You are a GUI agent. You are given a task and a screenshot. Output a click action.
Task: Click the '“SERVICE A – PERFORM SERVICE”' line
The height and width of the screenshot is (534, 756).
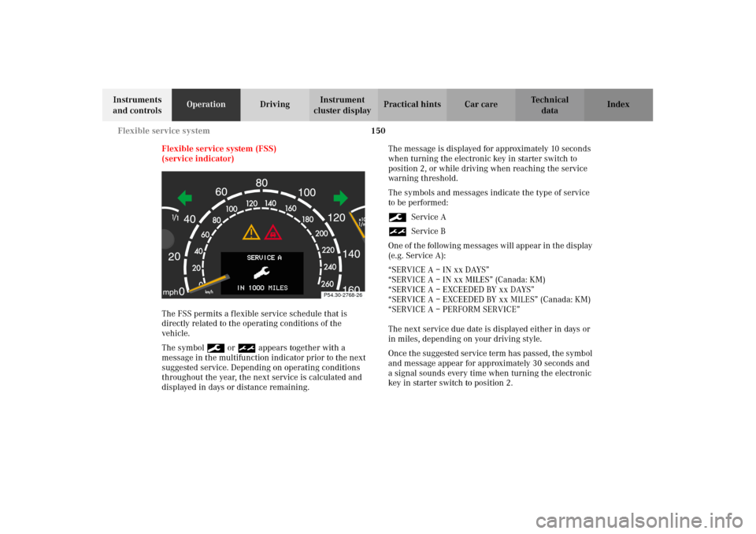pos(454,310)
